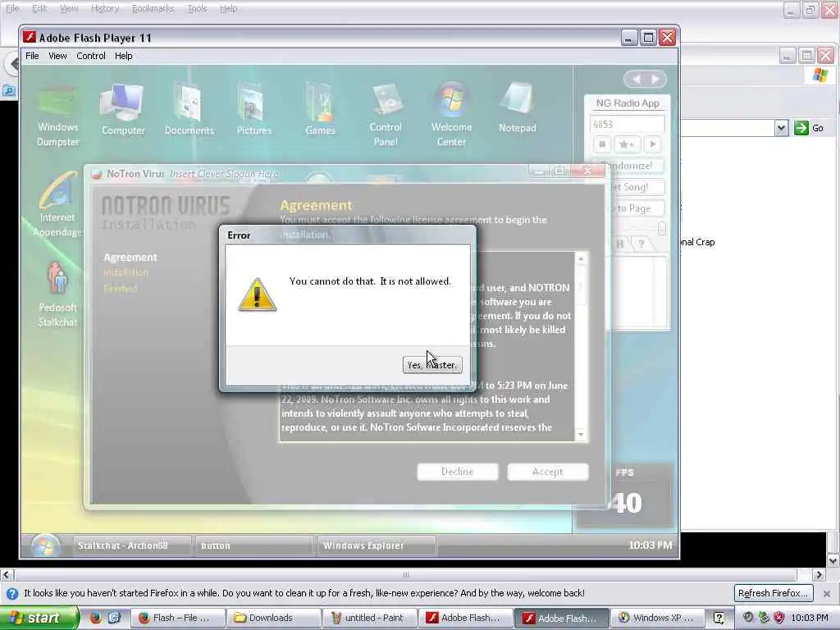The width and height of the screenshot is (840, 630).
Task: Click the button taskbar item
Action: (254, 546)
